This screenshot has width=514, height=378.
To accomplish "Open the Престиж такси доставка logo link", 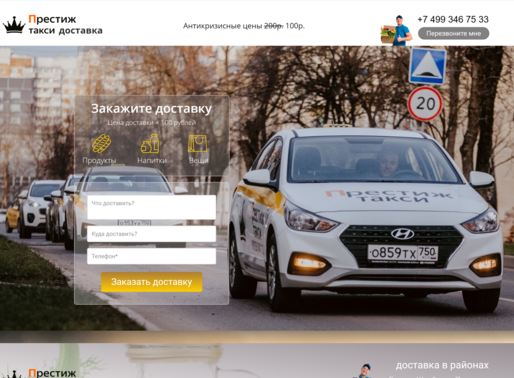I will (53, 25).
